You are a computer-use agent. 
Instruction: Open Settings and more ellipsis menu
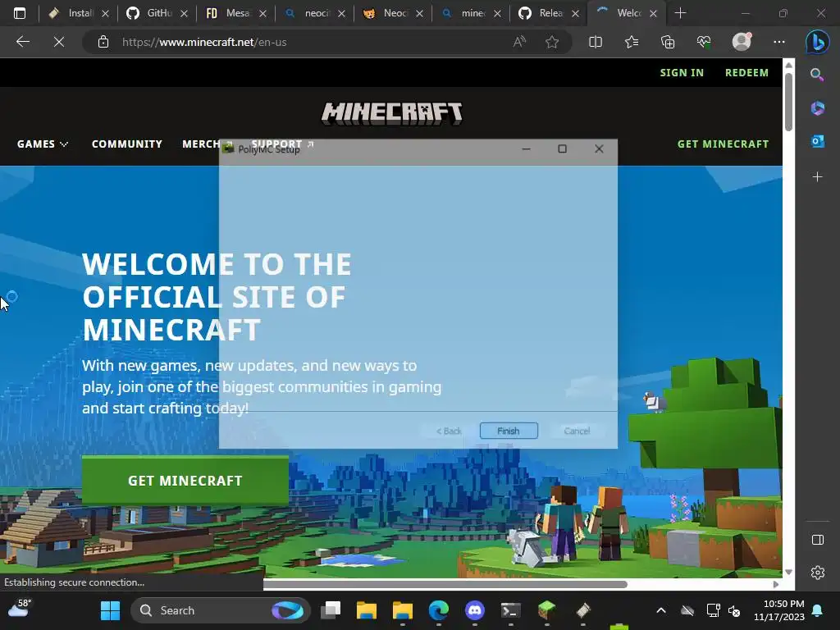(x=779, y=42)
